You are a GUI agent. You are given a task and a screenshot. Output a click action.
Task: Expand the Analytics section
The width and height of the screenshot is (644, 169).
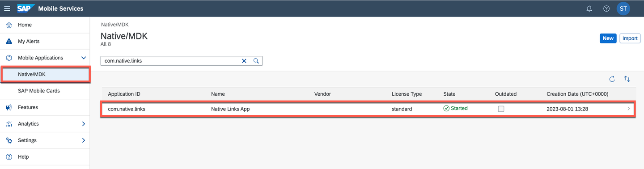(x=83, y=124)
